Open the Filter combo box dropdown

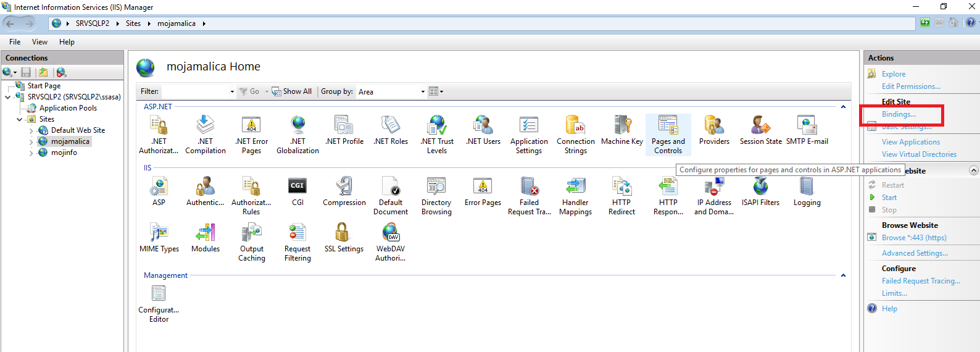click(x=232, y=91)
